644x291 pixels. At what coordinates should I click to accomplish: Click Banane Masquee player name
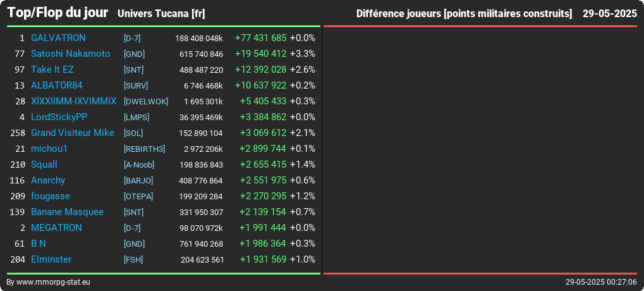(x=68, y=212)
